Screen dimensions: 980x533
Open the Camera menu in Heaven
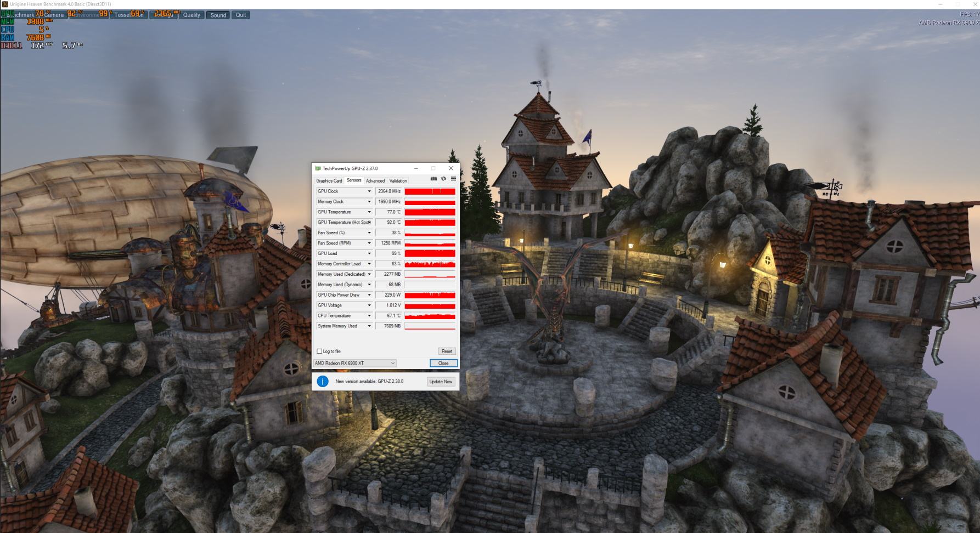pyautogui.click(x=54, y=15)
